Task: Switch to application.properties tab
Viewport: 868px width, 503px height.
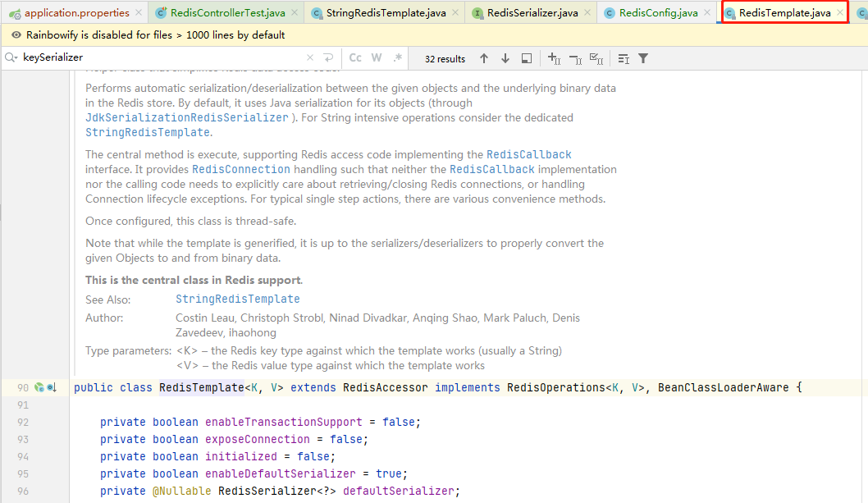Action: click(76, 13)
